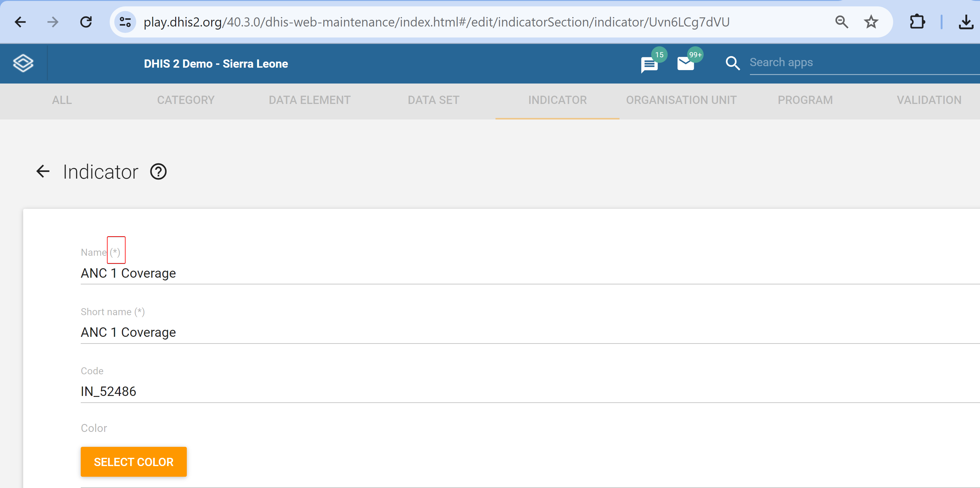Bookmark this page with star icon
Viewport: 980px width, 488px height.
(x=871, y=22)
